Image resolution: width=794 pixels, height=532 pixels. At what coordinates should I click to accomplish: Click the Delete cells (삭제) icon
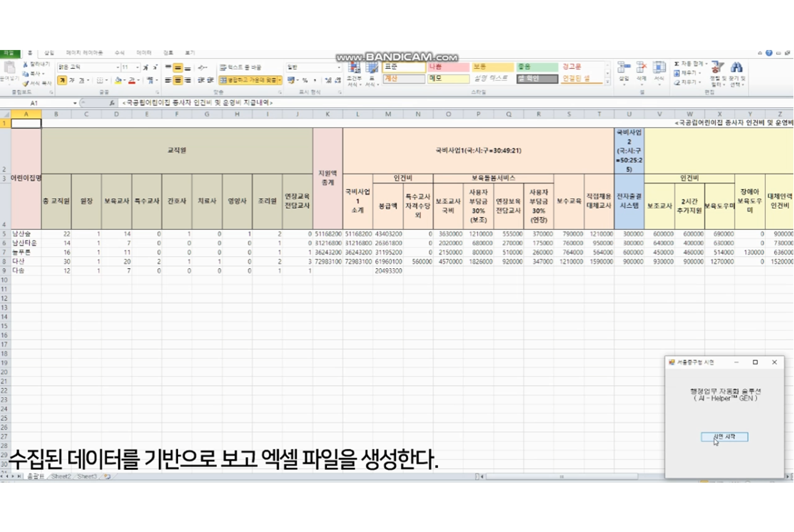(x=641, y=71)
